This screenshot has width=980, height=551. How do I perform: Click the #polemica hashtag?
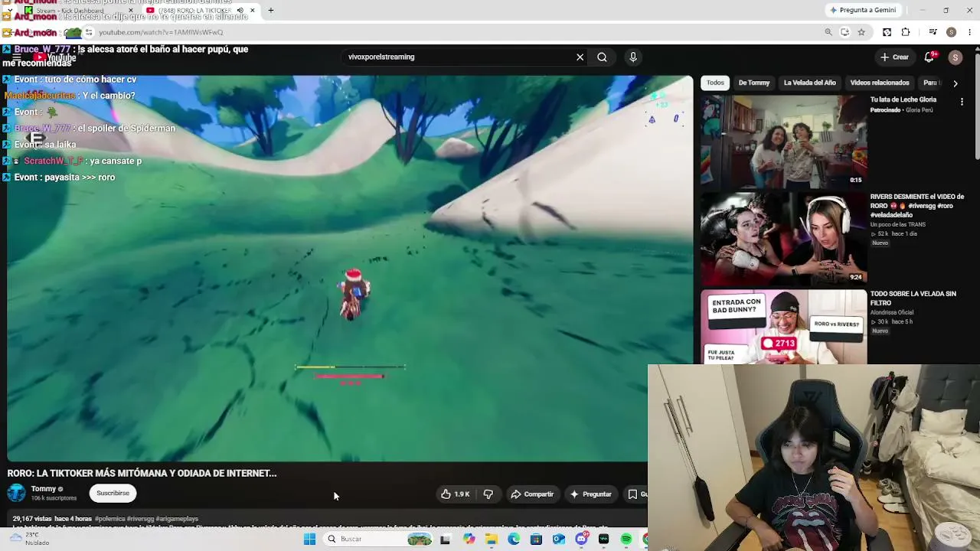point(109,519)
